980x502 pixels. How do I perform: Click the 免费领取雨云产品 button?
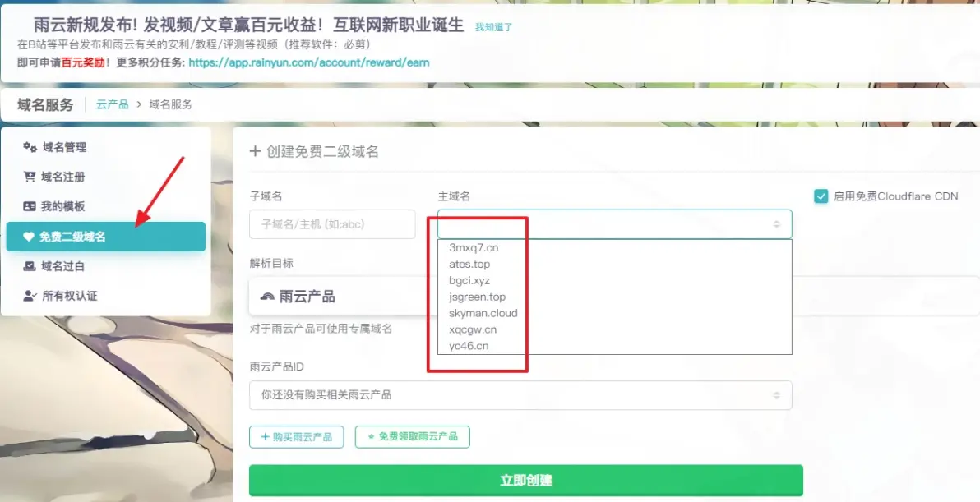click(413, 436)
